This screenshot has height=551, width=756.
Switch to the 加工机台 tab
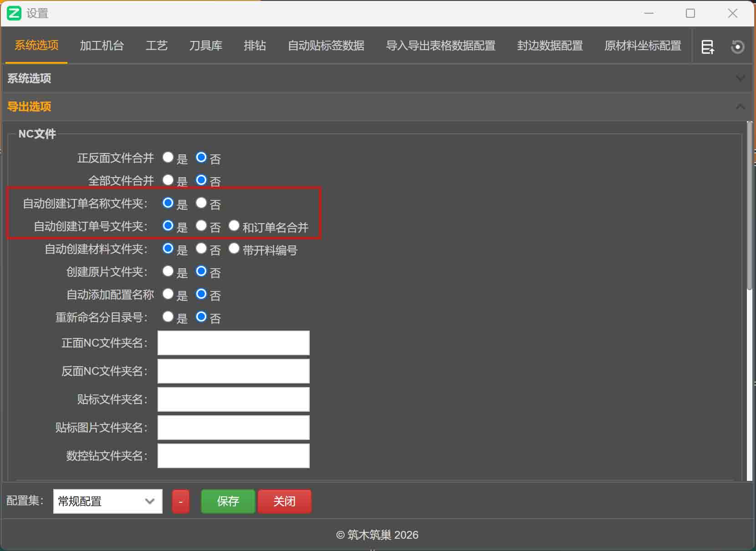(x=102, y=46)
